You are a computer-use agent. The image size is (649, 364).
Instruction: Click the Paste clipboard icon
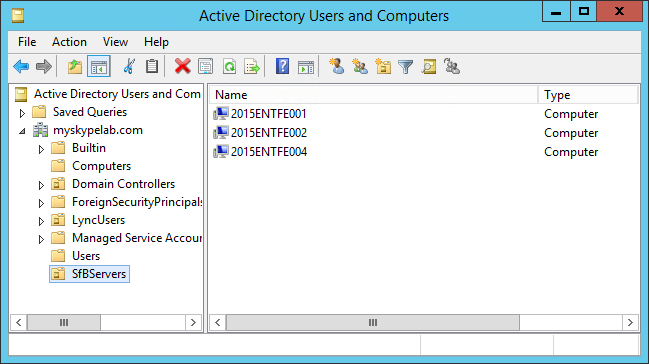152,66
